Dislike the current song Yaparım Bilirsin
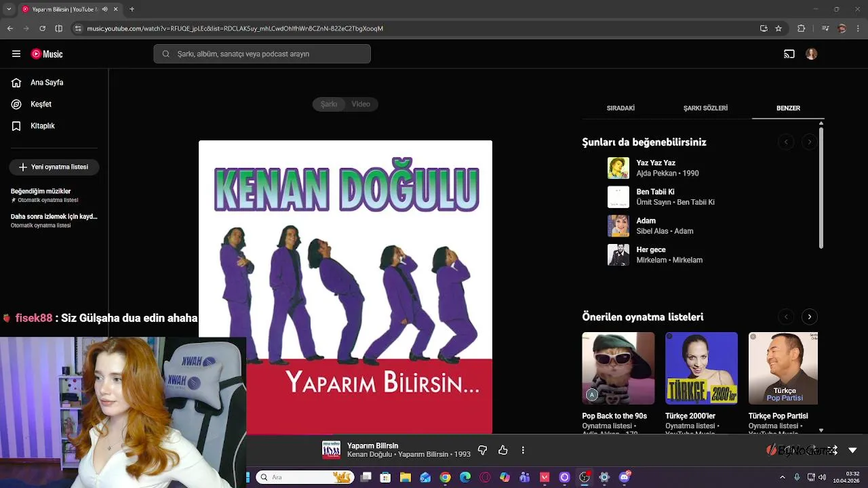The width and height of the screenshot is (868, 488). 483,450
